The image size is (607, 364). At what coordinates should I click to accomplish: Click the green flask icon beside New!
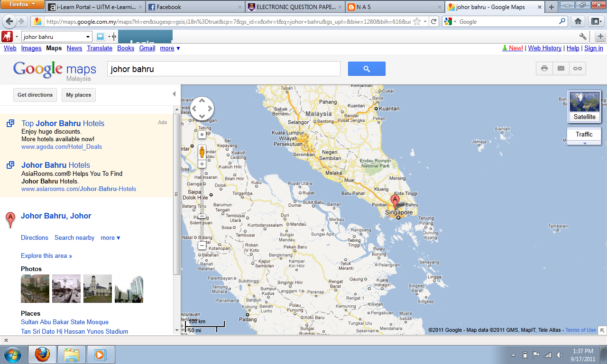505,48
